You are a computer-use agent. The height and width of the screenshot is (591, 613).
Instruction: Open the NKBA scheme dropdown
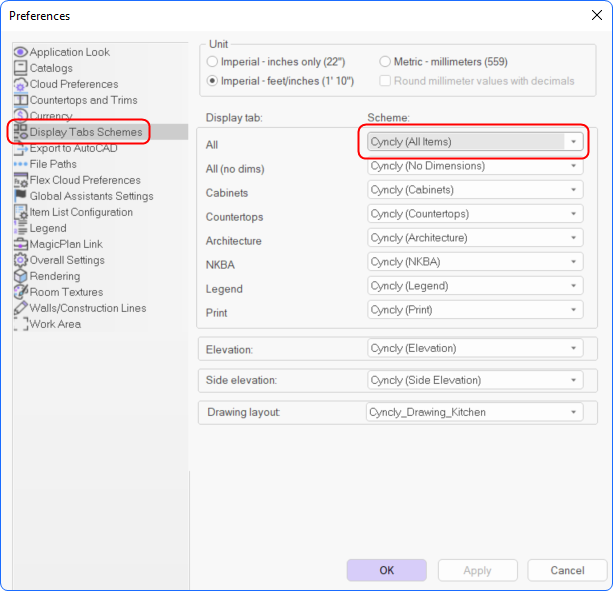[x=475, y=262]
